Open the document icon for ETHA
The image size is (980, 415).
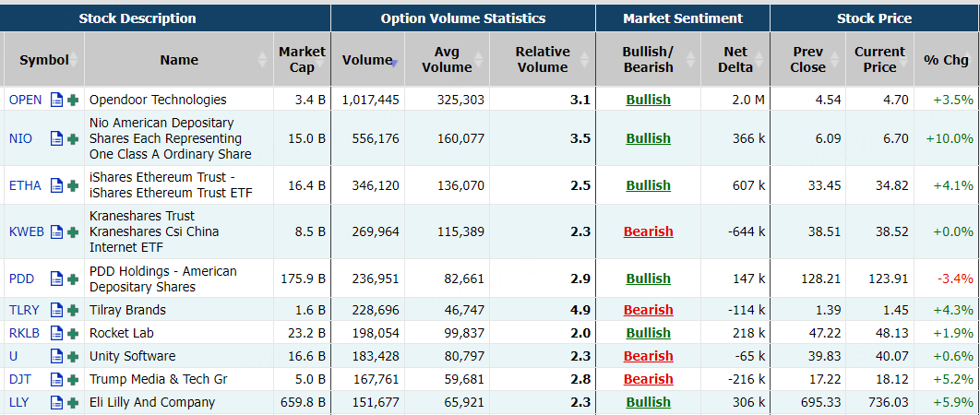point(57,185)
